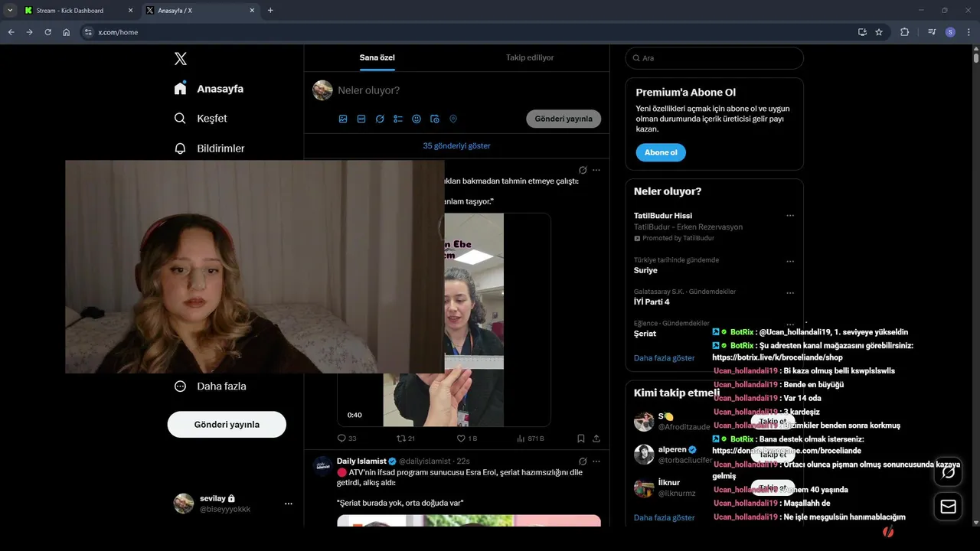Play the video in the first post
This screenshot has height=551, width=980.
444,320
